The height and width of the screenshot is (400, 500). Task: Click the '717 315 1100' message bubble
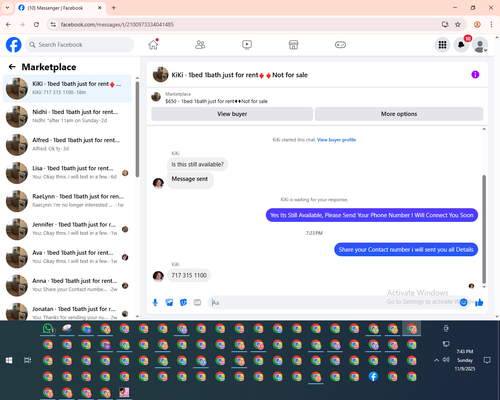[x=189, y=275]
